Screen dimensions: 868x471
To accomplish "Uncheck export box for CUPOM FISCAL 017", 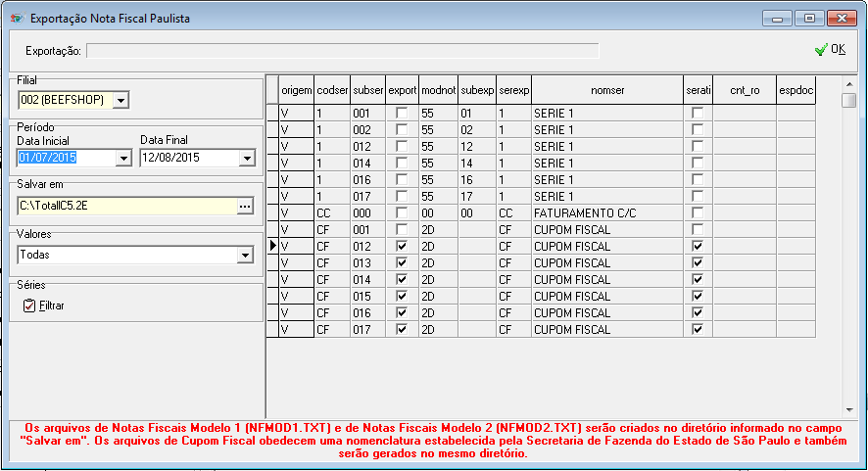I will [x=402, y=329].
